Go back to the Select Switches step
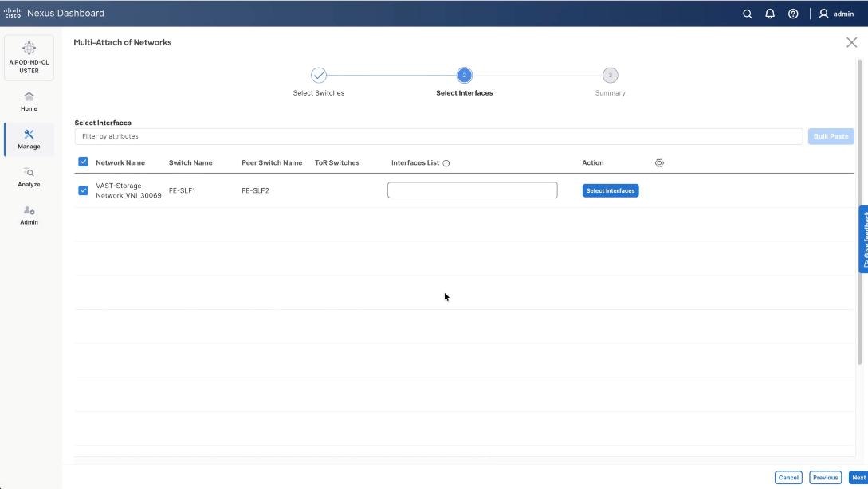The width and height of the screenshot is (868, 489). click(x=319, y=75)
